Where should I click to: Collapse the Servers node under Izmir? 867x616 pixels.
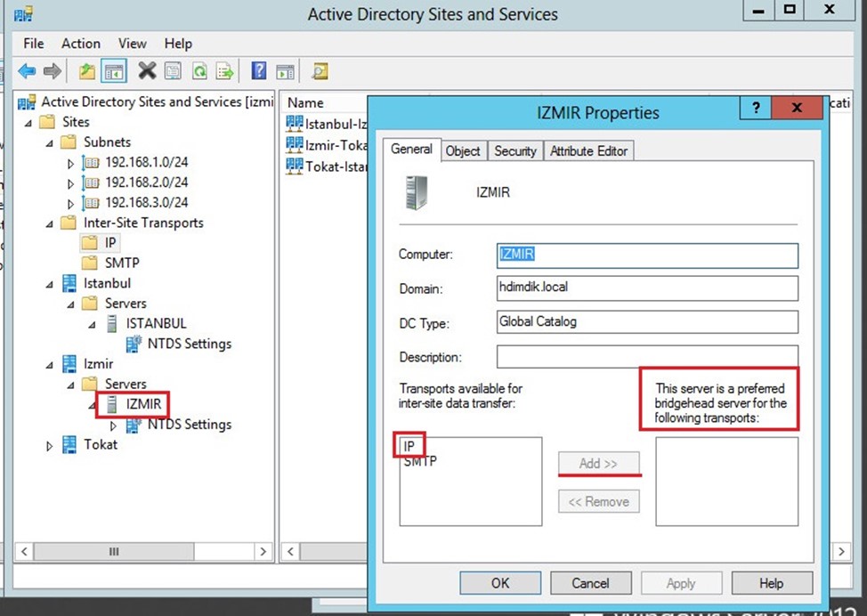(x=71, y=385)
